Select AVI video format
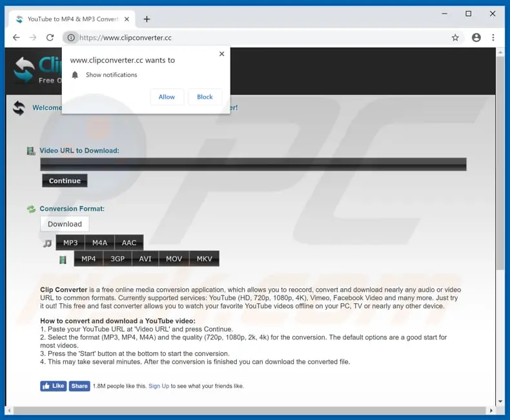Viewport: 510px width, 420px height. tap(145, 259)
